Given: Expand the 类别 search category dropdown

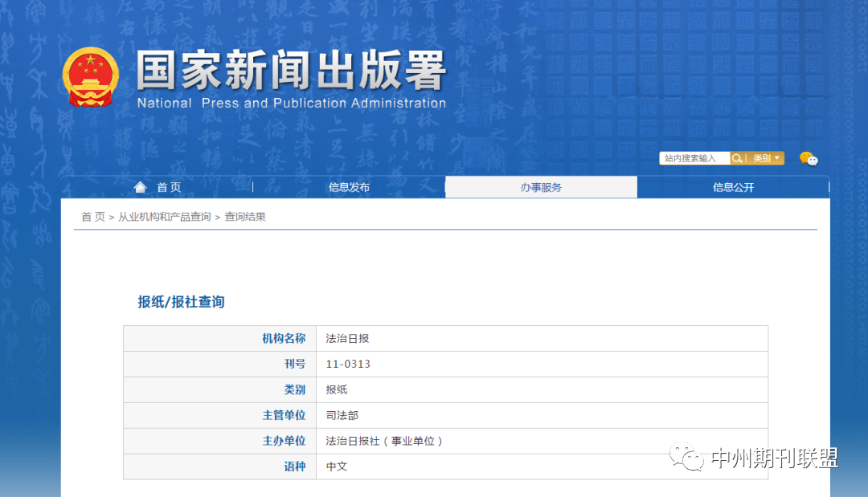Looking at the screenshot, I should (766, 159).
